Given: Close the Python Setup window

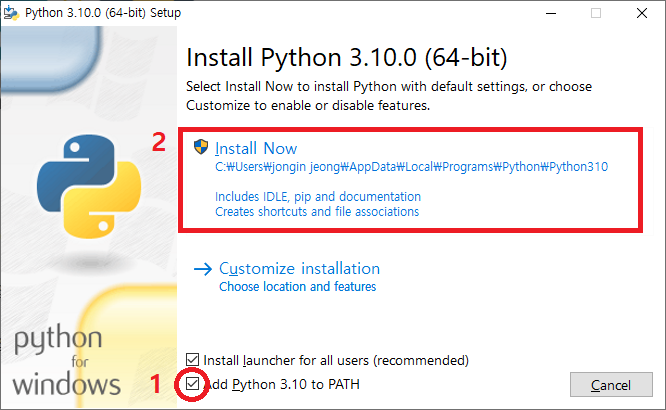Looking at the screenshot, I should coord(642,13).
